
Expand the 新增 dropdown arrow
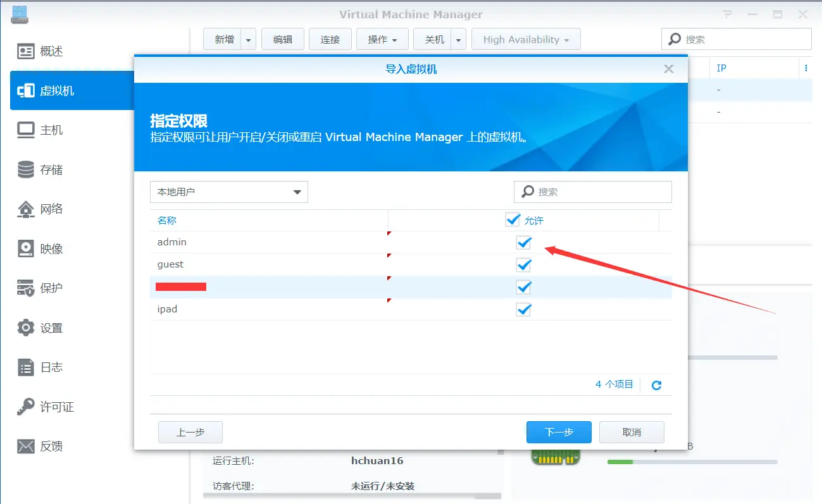tap(249, 39)
